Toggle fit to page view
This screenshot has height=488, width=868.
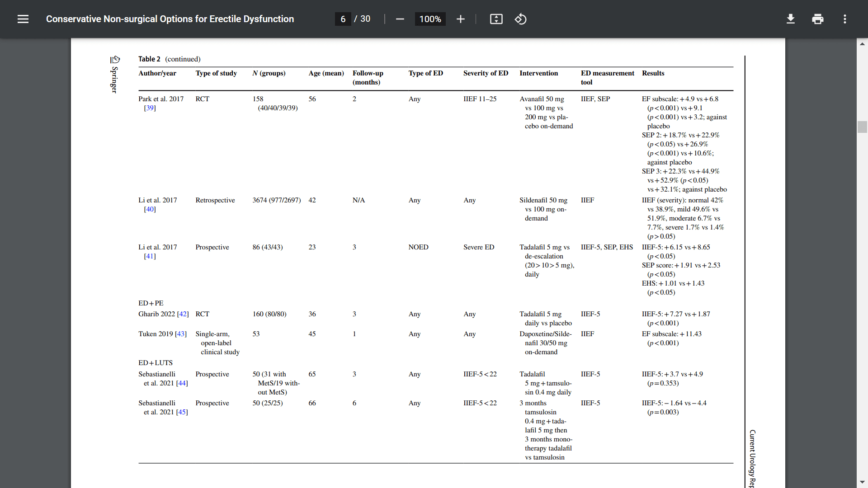[496, 19]
